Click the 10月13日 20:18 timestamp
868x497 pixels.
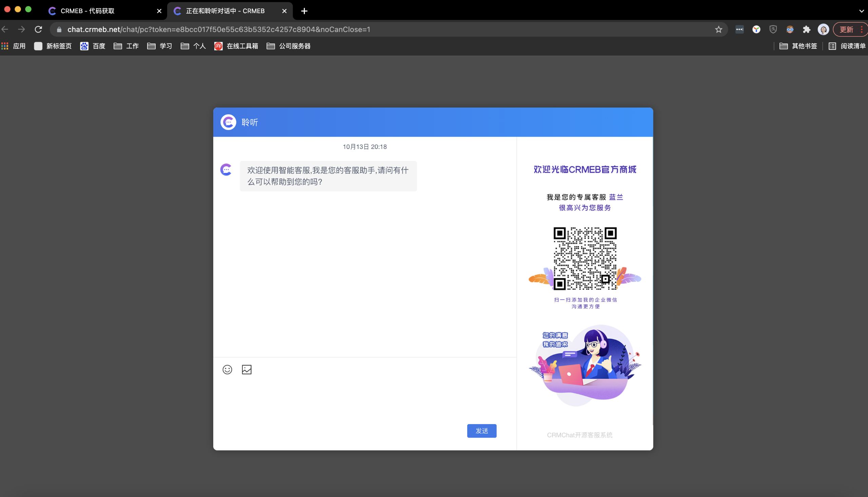364,147
